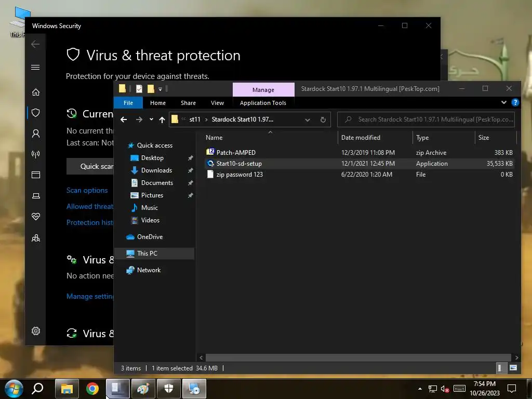Click Properties icon in quick access toolbar
532x399 pixels.
pos(139,89)
